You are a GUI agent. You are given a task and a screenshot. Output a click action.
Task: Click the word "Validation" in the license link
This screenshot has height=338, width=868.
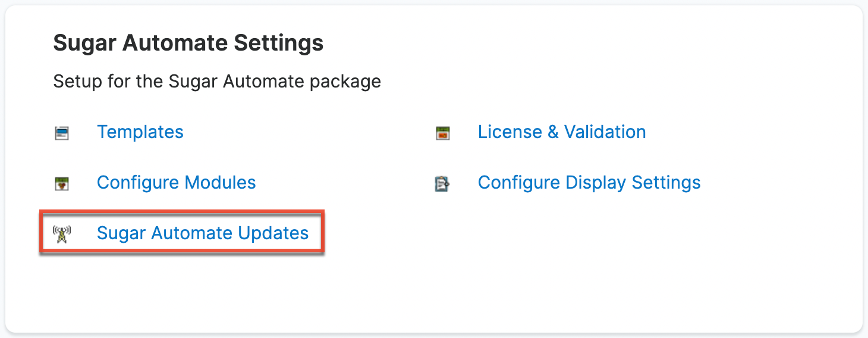605,132
